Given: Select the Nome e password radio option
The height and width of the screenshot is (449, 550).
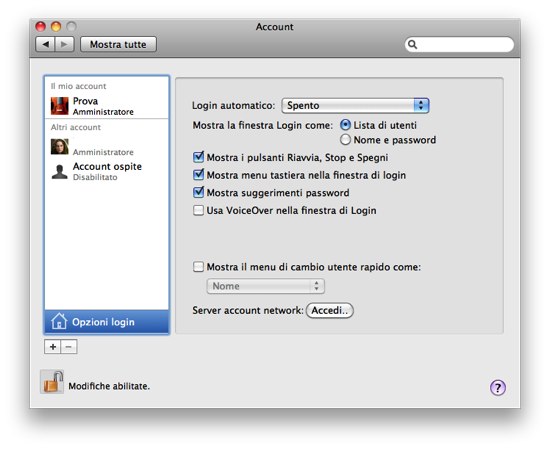Looking at the screenshot, I should 346,140.
